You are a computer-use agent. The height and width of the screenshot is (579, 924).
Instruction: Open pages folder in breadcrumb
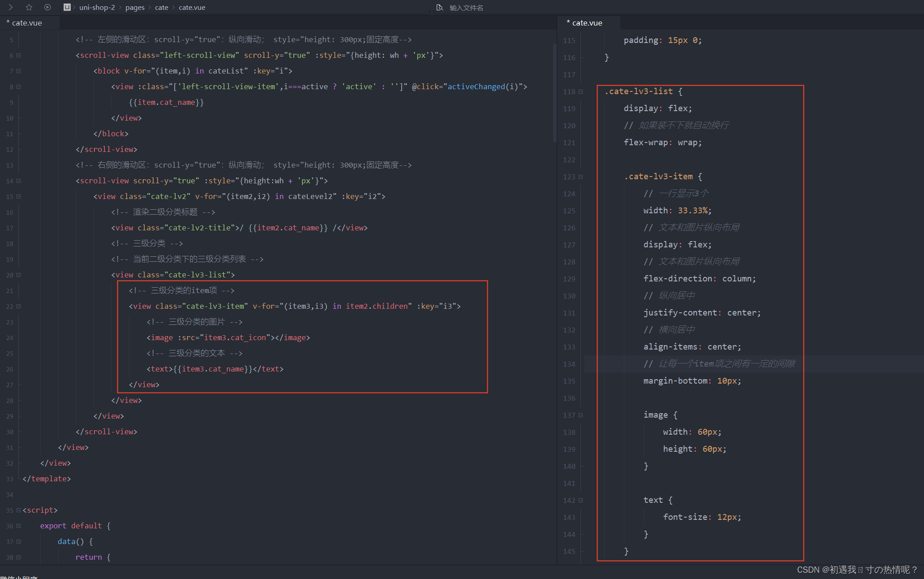coord(135,8)
